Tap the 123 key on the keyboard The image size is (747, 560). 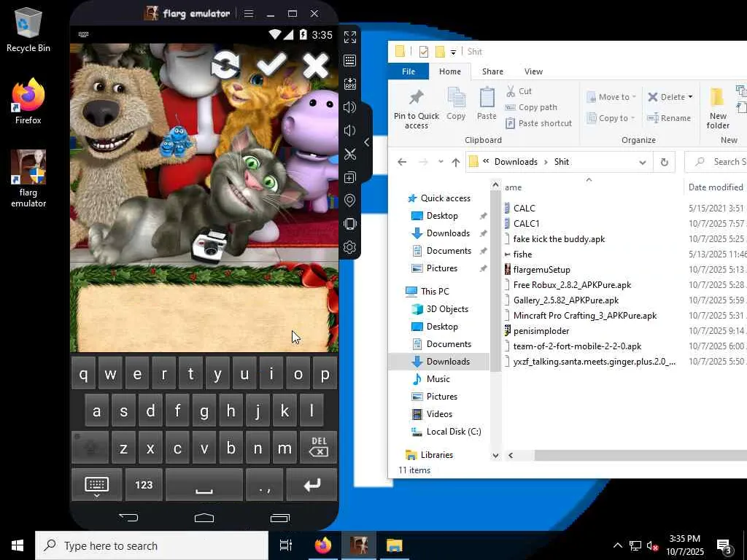(x=144, y=485)
